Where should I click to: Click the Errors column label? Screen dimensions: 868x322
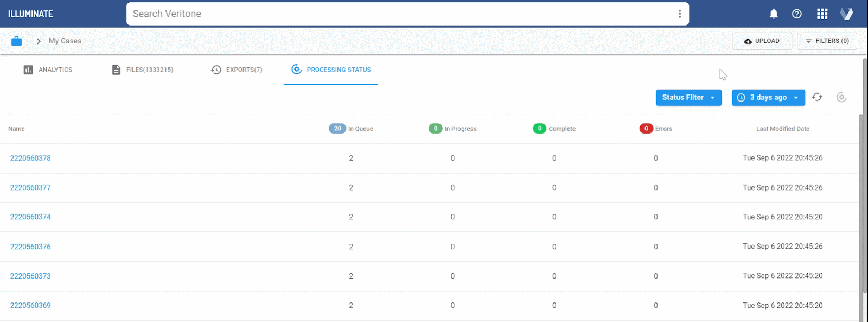tap(663, 129)
